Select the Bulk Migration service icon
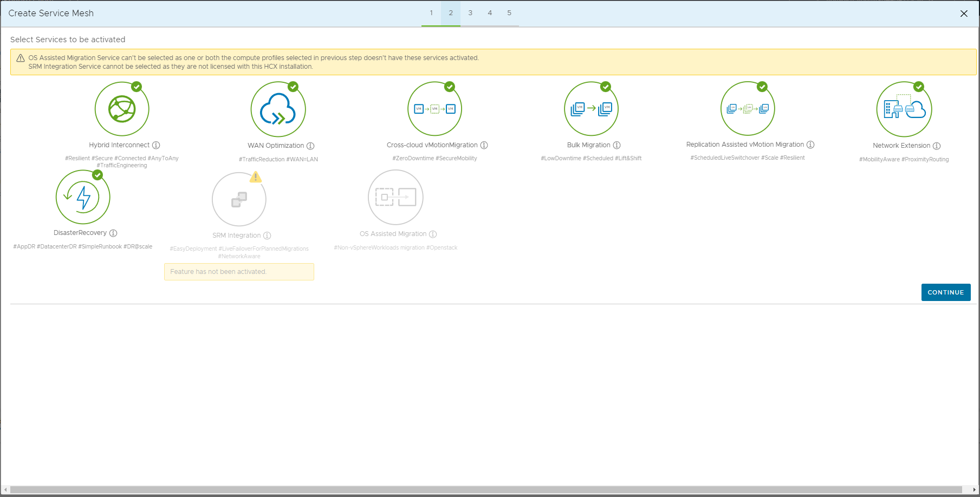980x497 pixels. point(591,109)
